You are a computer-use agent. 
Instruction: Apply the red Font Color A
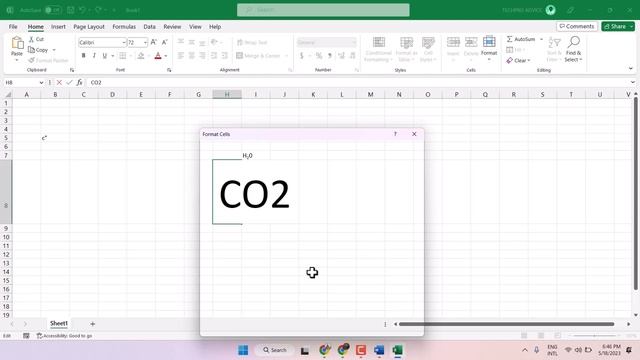click(158, 56)
